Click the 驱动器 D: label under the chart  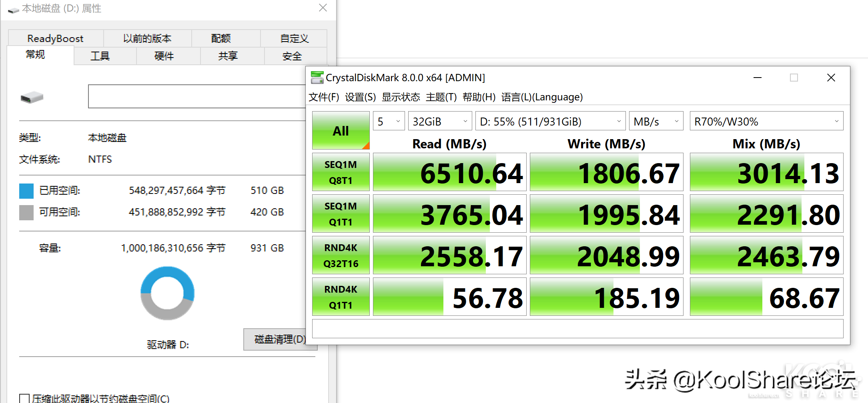coord(168,345)
